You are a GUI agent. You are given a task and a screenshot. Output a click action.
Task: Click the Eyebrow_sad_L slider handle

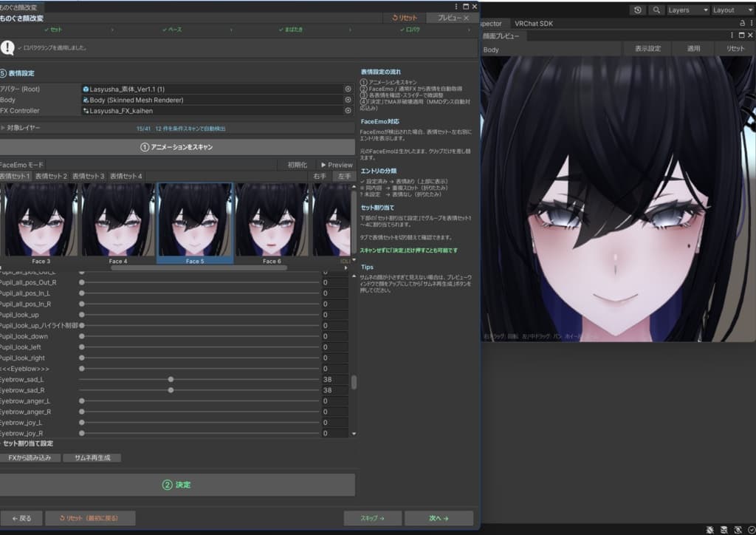(x=171, y=380)
